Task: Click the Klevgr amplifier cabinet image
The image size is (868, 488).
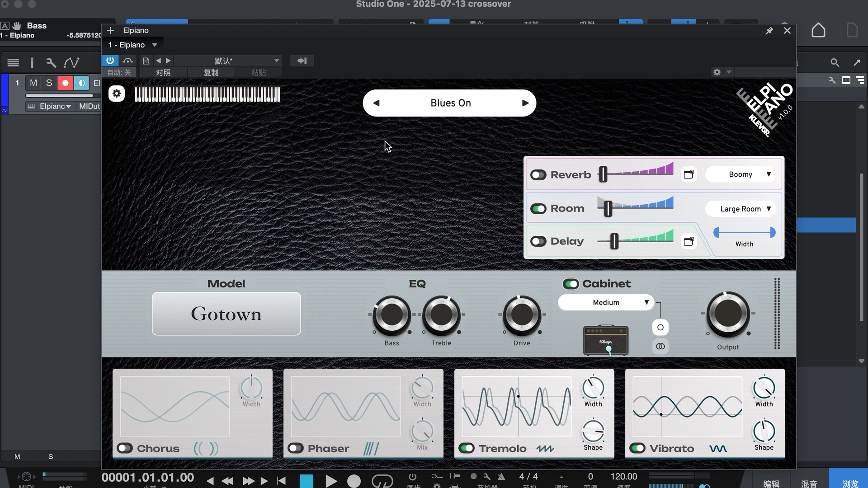Action: pyautogui.click(x=606, y=340)
